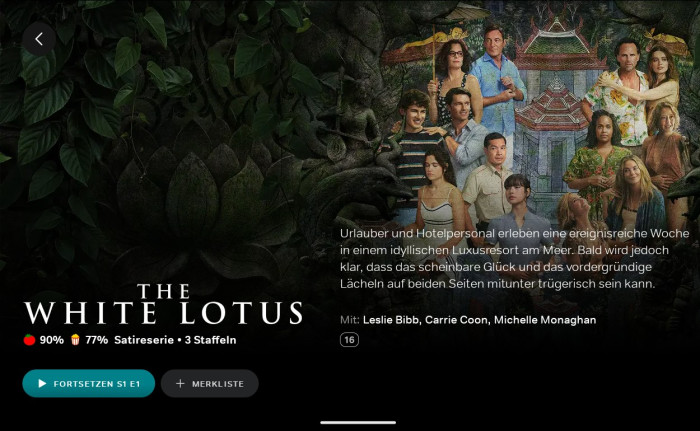Click the plus icon next to Merkliste
This screenshot has height=431, width=700.
180,384
